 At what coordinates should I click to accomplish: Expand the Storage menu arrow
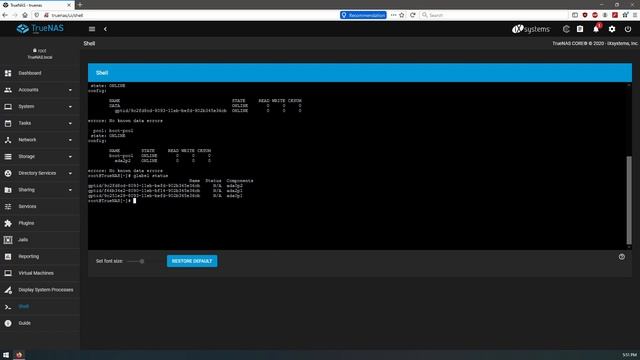point(70,157)
